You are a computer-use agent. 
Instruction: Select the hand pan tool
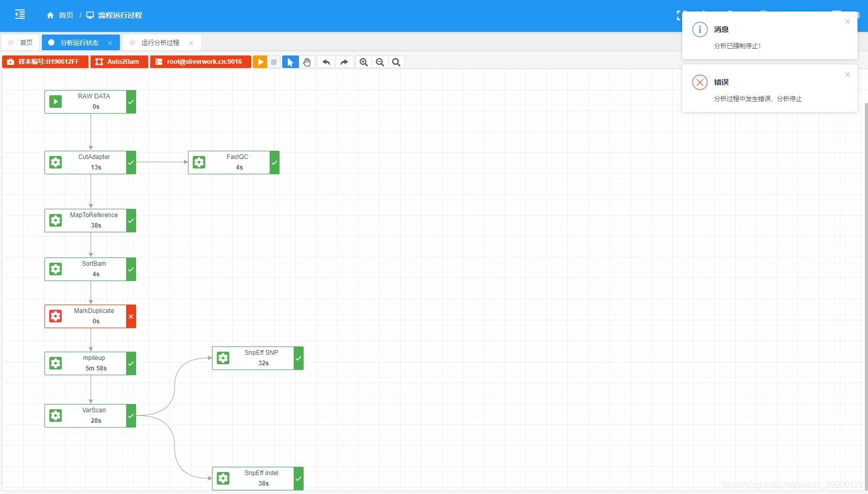307,62
